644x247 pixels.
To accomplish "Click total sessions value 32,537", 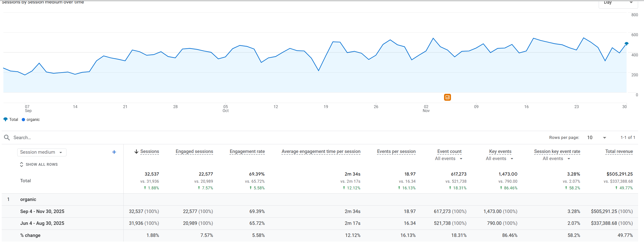I will click(x=152, y=174).
